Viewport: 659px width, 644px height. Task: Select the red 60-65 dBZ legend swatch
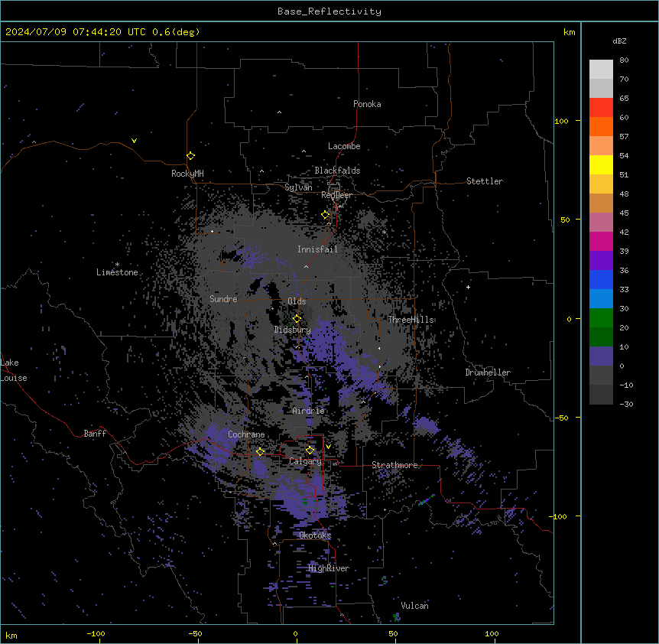601,108
